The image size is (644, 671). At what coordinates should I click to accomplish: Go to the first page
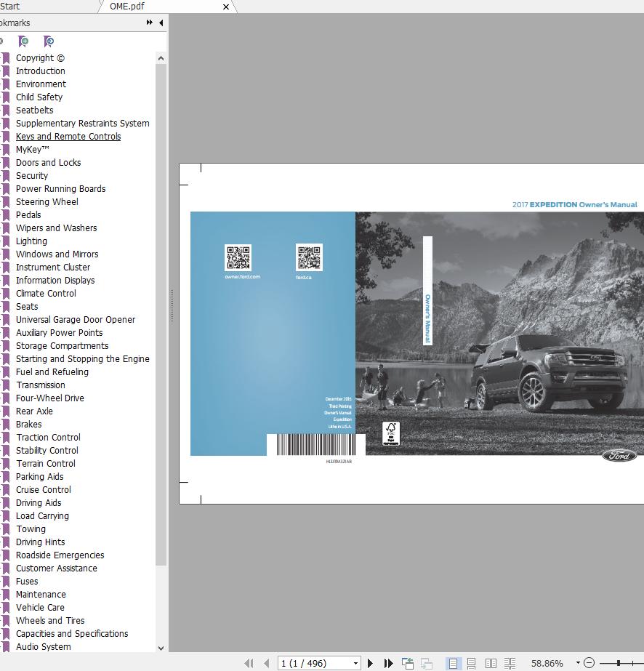[x=249, y=663]
